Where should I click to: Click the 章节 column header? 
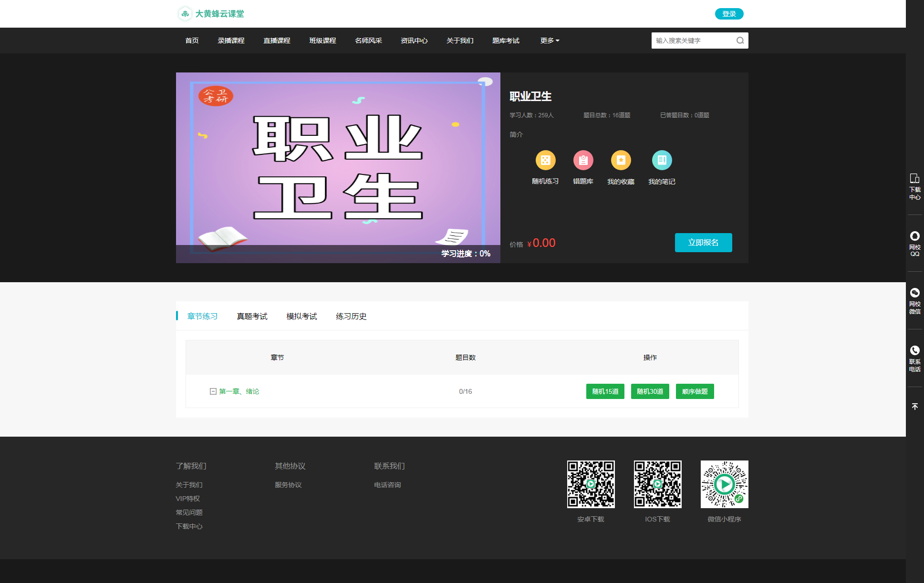(277, 358)
